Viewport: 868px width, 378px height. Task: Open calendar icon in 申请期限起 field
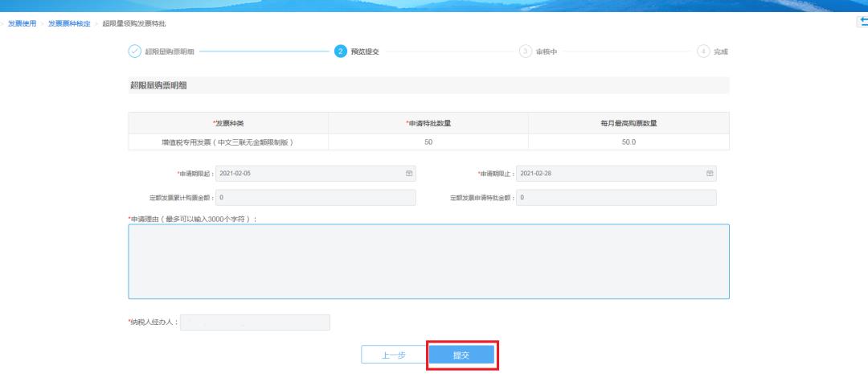(x=409, y=173)
